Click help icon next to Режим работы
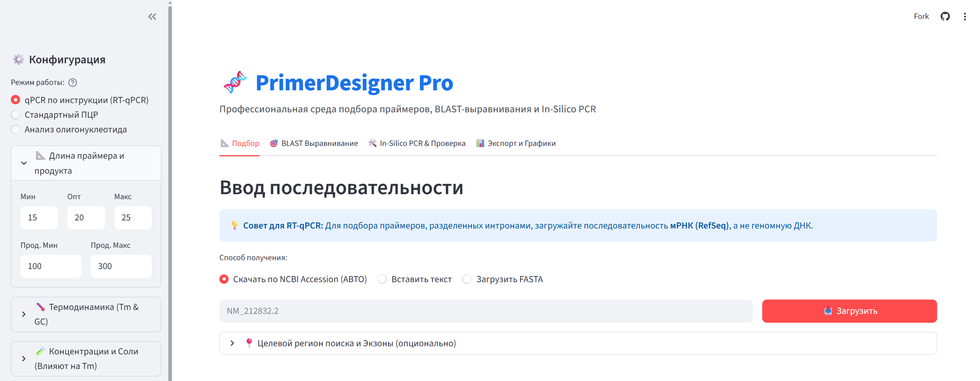The image size is (980, 381). pos(73,83)
